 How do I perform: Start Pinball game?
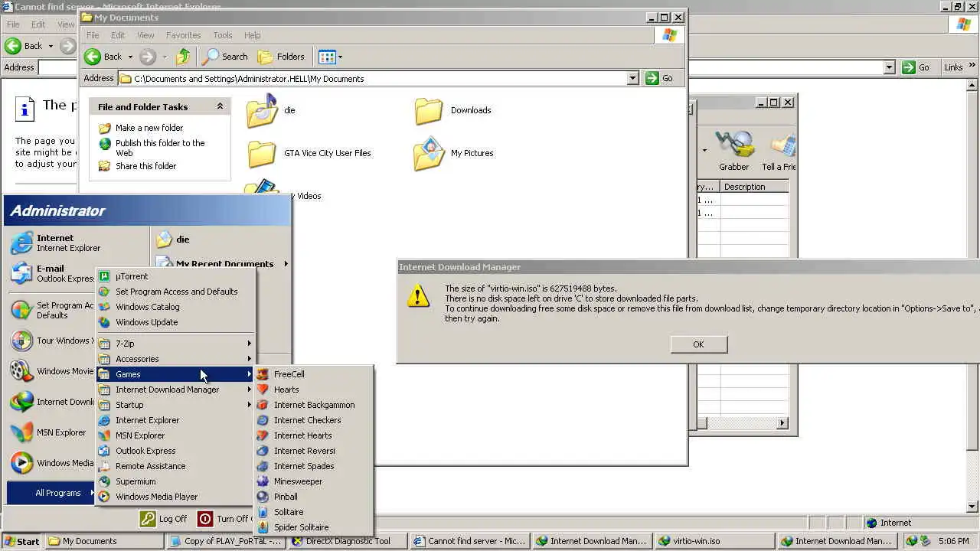point(314,497)
